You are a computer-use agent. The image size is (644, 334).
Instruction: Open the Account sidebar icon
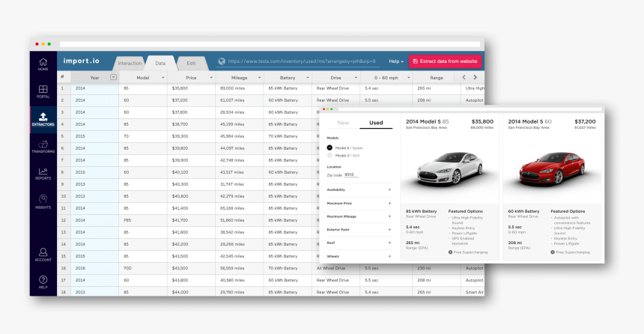(x=43, y=255)
